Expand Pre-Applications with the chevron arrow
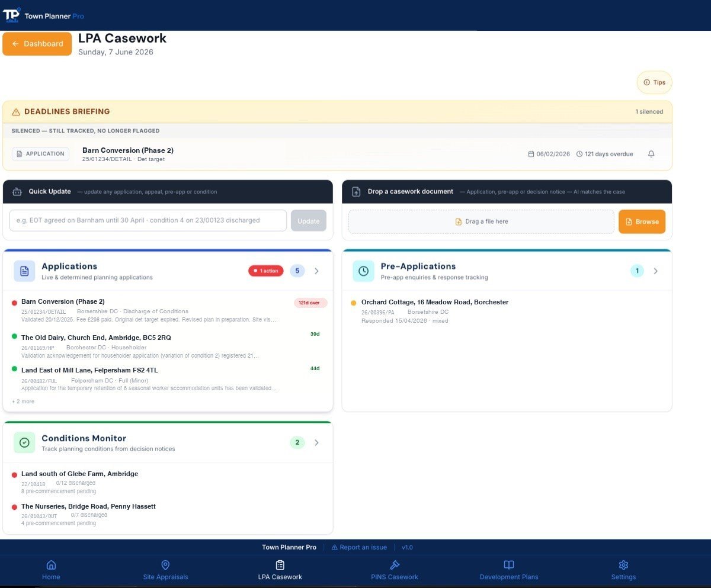 (x=655, y=271)
